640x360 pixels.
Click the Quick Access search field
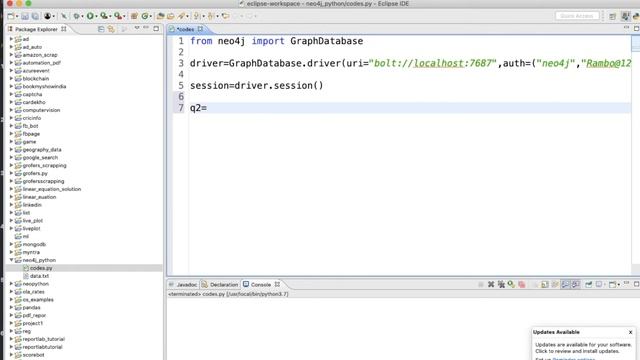[577, 16]
